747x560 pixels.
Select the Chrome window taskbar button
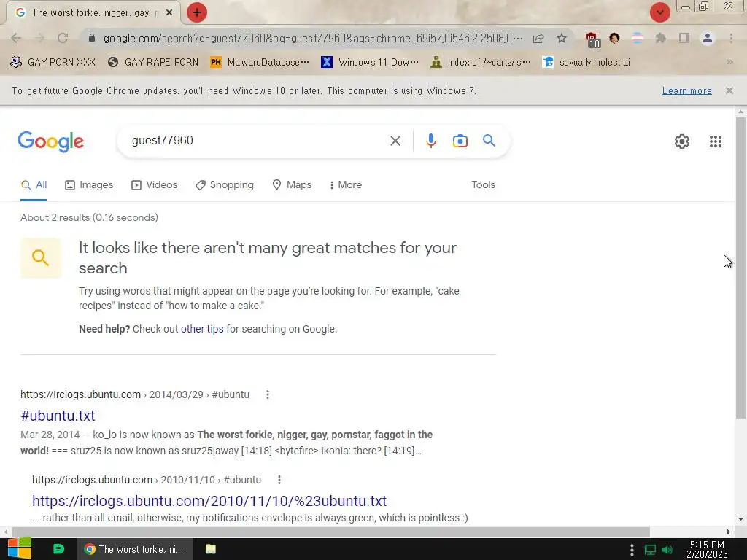135,549
